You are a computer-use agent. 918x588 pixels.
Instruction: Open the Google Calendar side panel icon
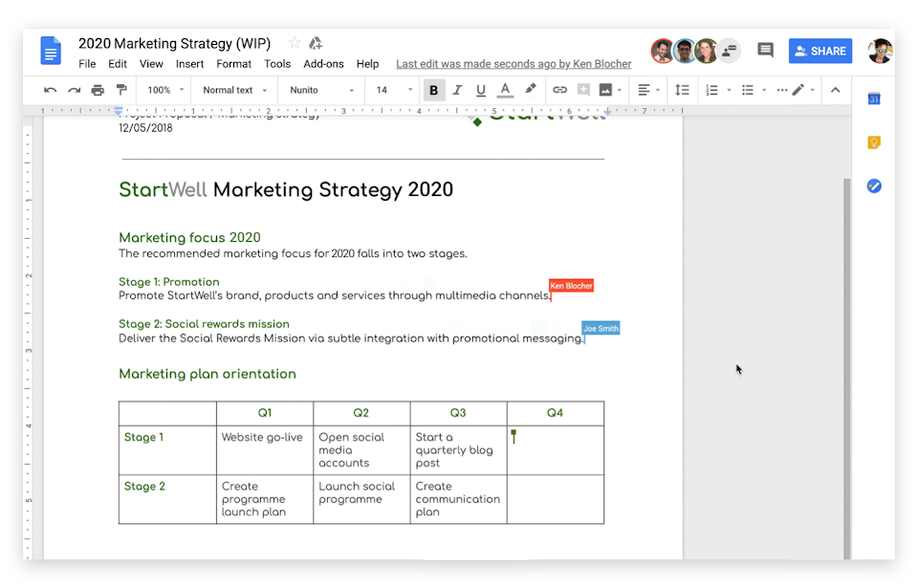(x=873, y=98)
